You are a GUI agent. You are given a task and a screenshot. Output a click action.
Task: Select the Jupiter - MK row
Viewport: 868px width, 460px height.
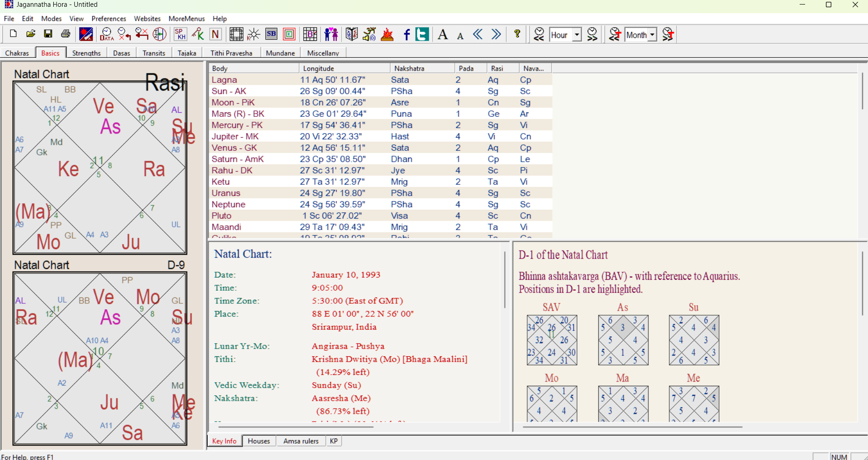pyautogui.click(x=381, y=137)
